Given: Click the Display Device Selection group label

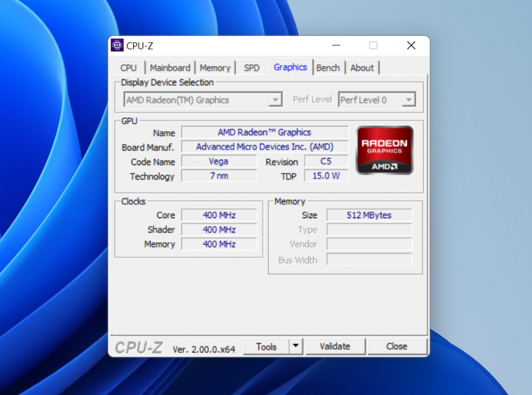Looking at the screenshot, I should click(x=167, y=82).
